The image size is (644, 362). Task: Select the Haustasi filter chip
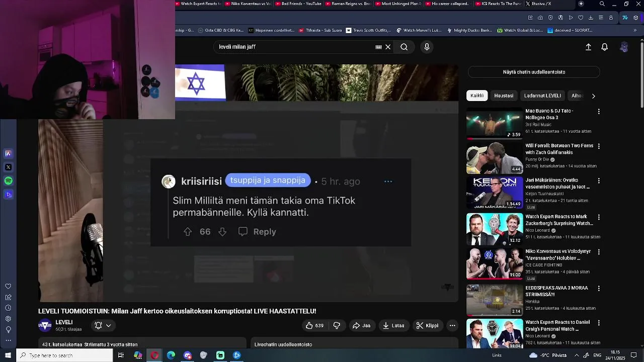[x=504, y=96]
